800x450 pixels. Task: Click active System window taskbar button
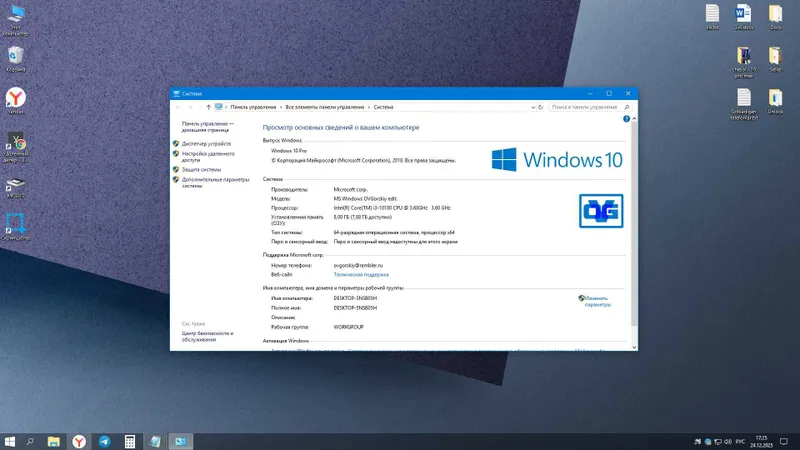pyautogui.click(x=181, y=441)
